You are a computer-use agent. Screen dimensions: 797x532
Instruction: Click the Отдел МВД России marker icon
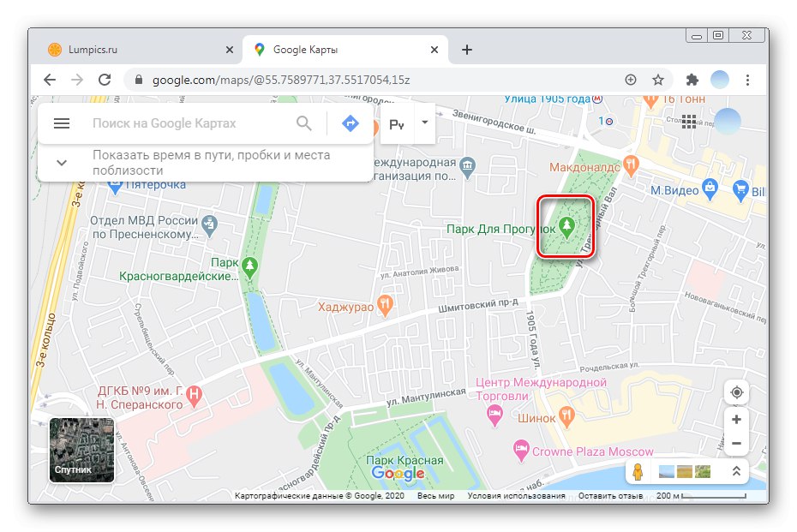(209, 225)
